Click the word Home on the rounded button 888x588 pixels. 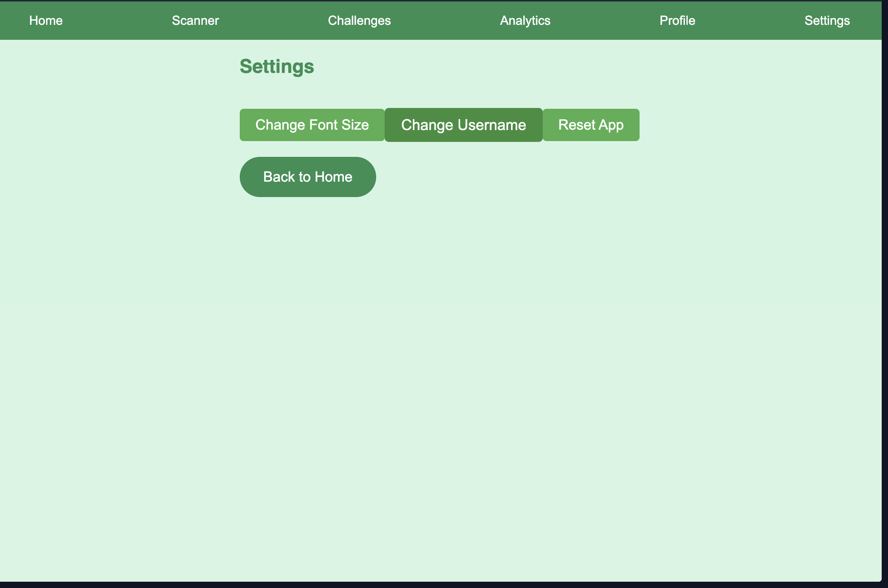point(333,177)
